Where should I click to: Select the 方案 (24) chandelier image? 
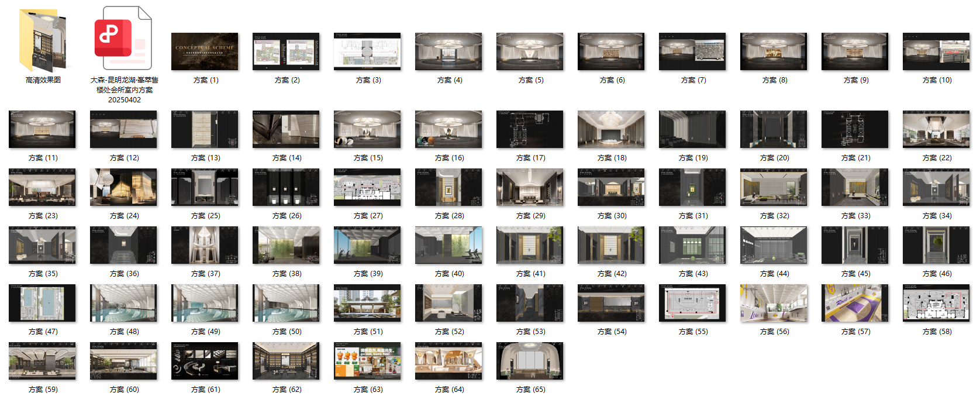point(123,187)
